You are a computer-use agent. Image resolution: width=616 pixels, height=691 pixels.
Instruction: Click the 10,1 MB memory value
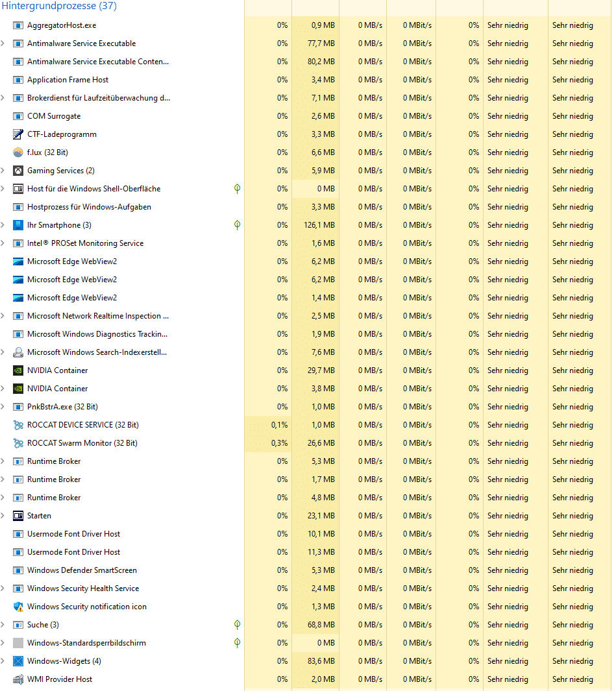click(321, 534)
